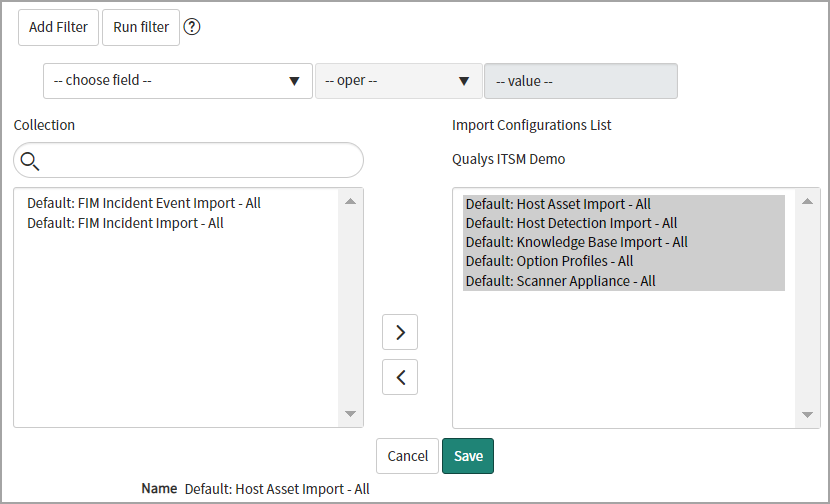830x504 pixels.
Task: Select Default: Knowledge Base Import - All
Action: (624, 242)
